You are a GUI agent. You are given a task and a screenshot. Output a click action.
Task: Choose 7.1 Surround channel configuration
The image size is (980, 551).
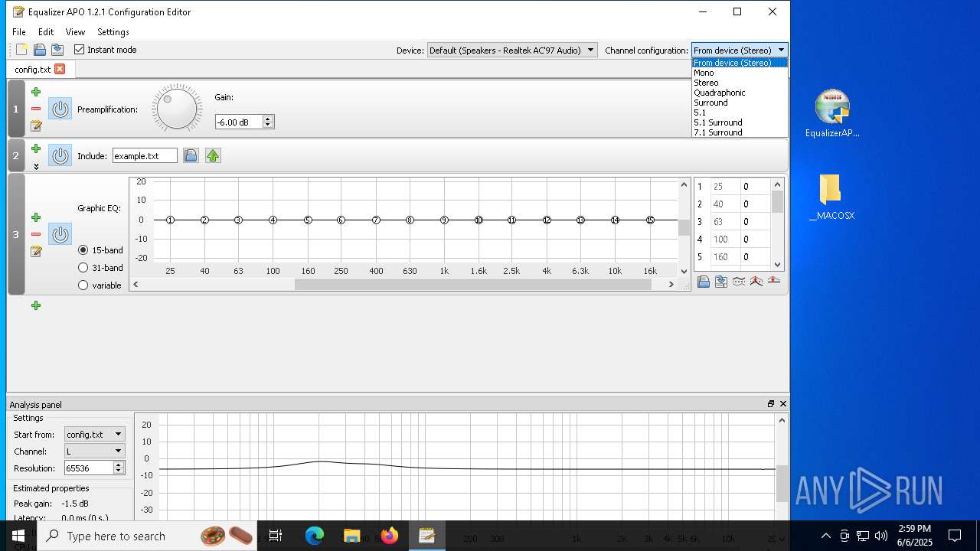point(740,132)
